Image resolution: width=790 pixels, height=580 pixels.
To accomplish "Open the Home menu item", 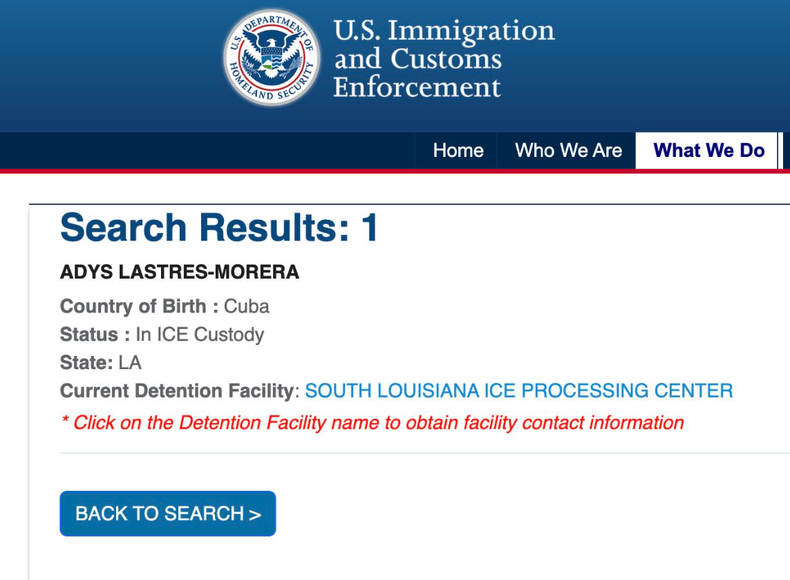I will 458,150.
